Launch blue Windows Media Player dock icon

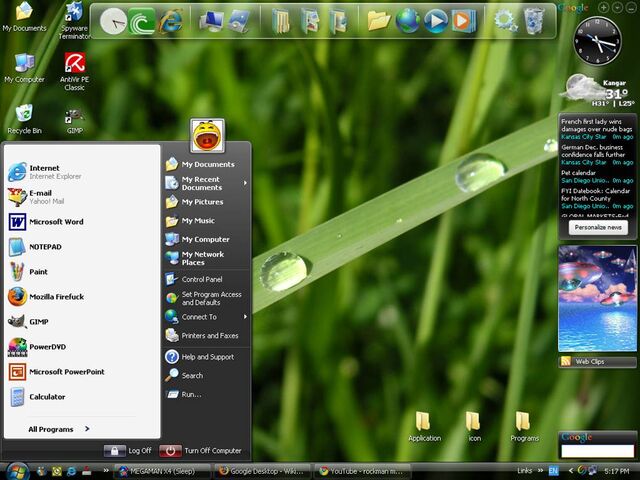pos(435,21)
